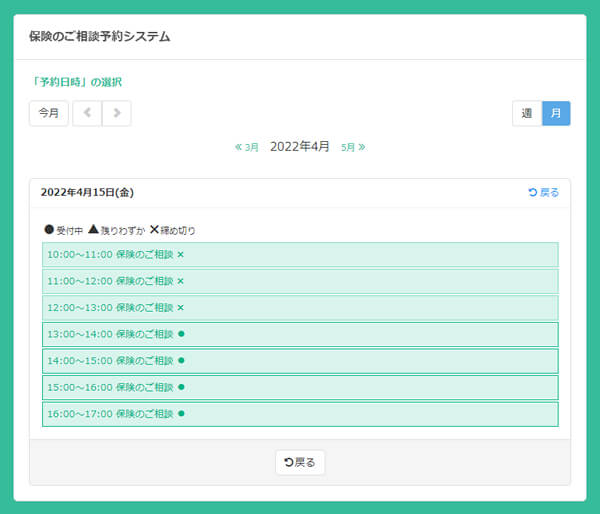The image size is (600, 514).
Task: Switch to 月 month view
Action: point(556,113)
